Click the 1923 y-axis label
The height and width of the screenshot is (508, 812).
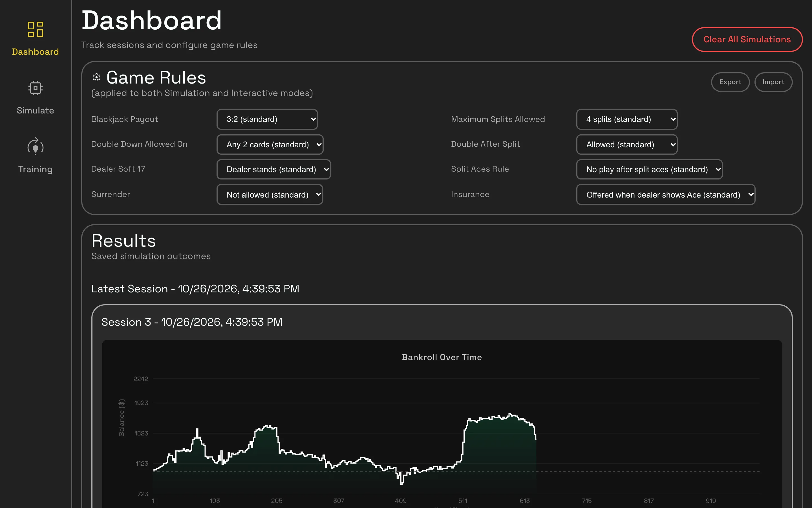click(x=141, y=403)
